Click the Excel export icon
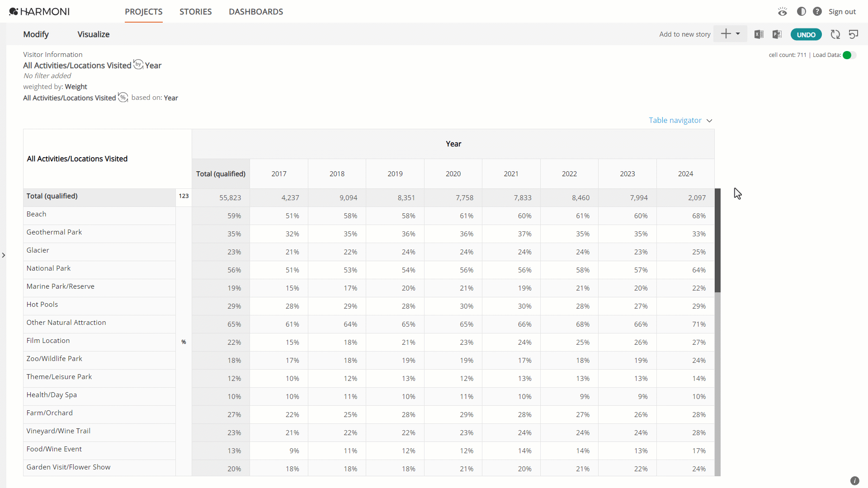Viewport: 868px width, 488px height. 759,34
